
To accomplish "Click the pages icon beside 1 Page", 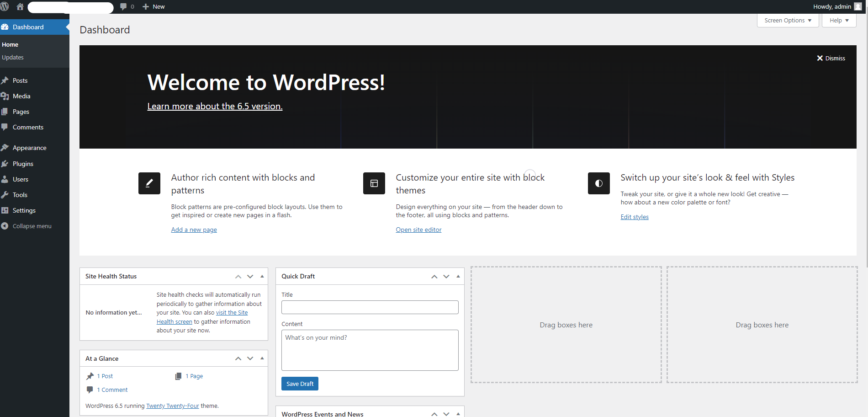I will 179,376.
